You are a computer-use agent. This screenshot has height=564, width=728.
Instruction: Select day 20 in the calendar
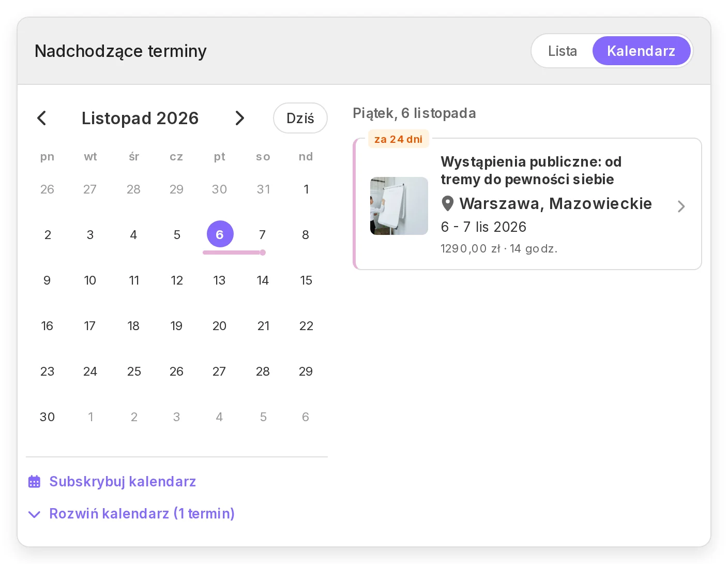point(219,326)
